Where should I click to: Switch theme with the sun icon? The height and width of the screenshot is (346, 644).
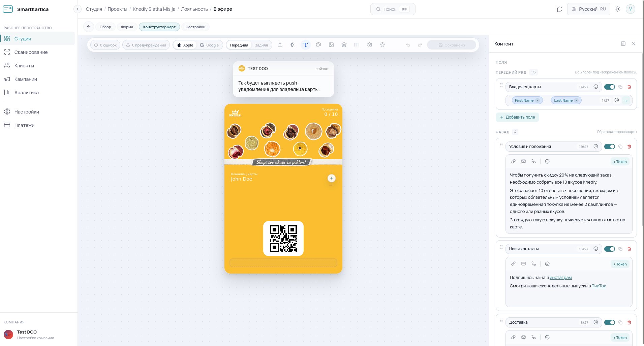(x=618, y=9)
